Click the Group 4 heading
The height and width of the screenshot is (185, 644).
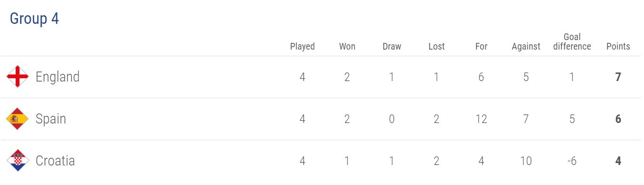34,19
